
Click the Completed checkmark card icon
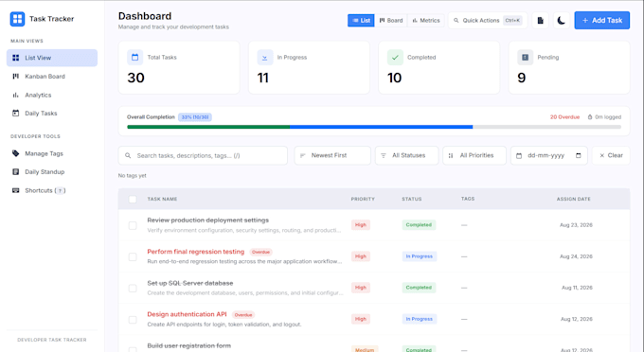(395, 58)
